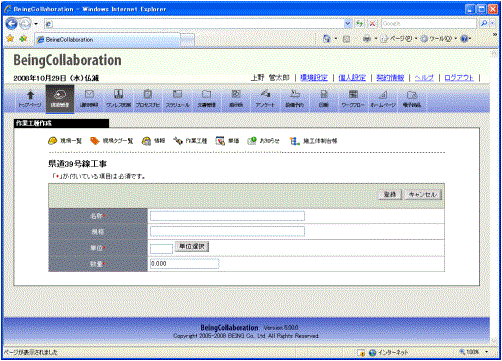Open the recent pages dropdown beside Forward
Screen dimensions: 502x361
(36, 24)
